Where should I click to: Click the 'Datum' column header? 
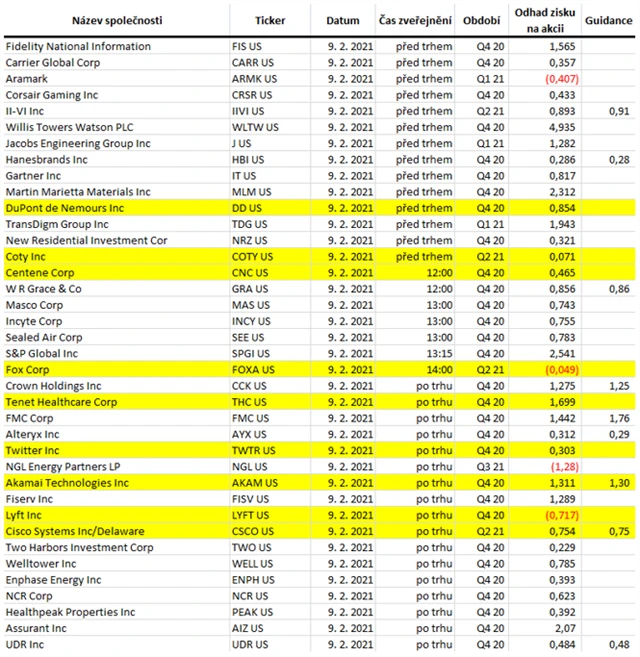[343, 21]
